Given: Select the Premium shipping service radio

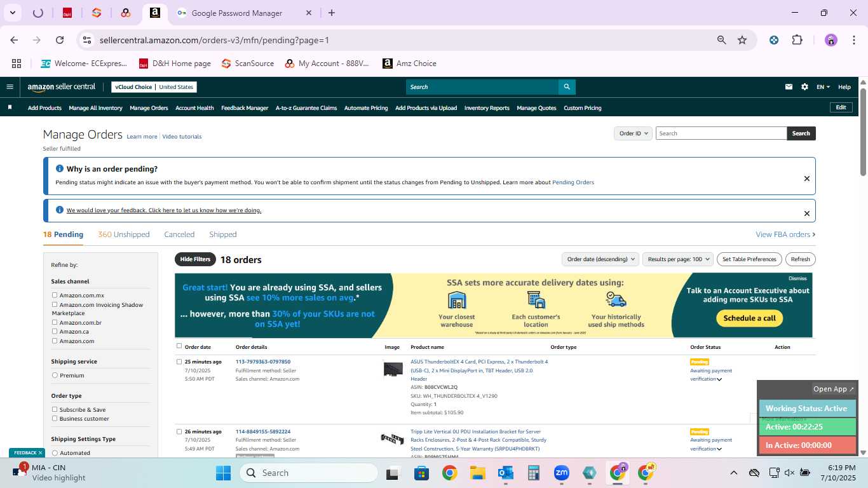Looking at the screenshot, I should [55, 375].
